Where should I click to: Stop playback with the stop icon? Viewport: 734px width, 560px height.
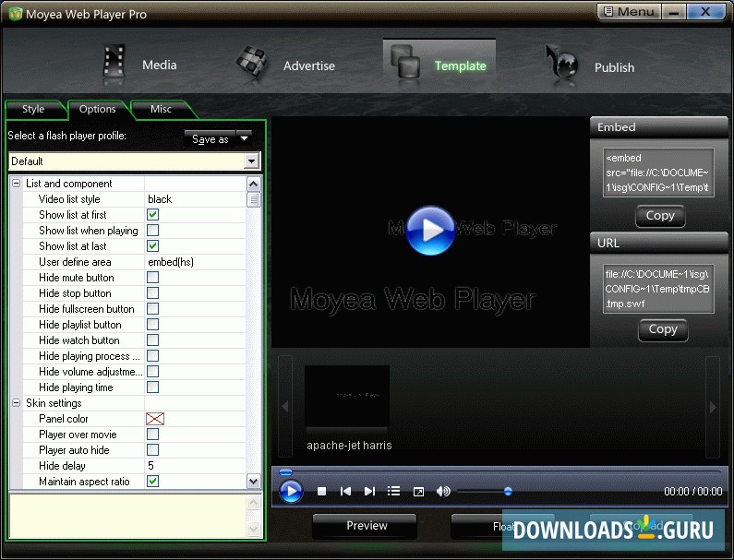(321, 491)
